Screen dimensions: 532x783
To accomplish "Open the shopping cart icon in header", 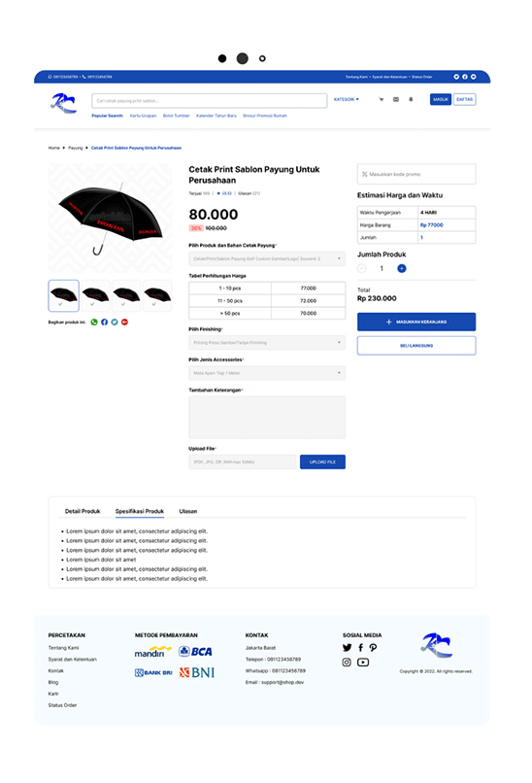I will (382, 99).
